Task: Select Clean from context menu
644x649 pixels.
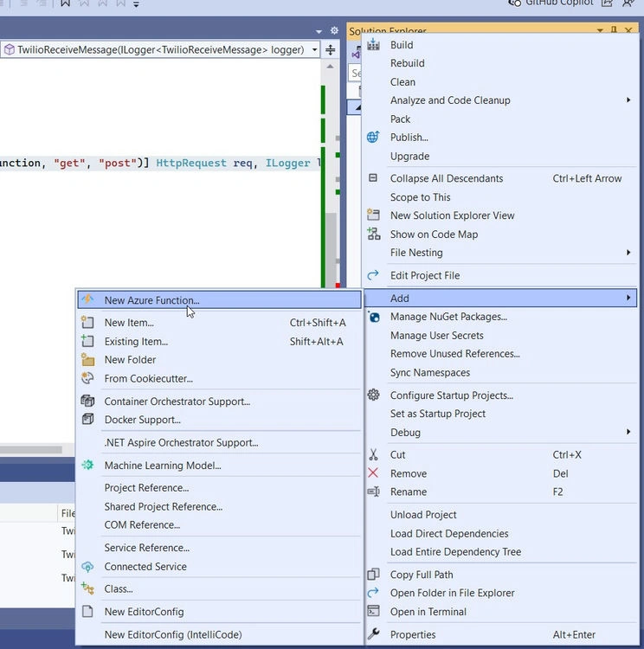Action: [402, 82]
